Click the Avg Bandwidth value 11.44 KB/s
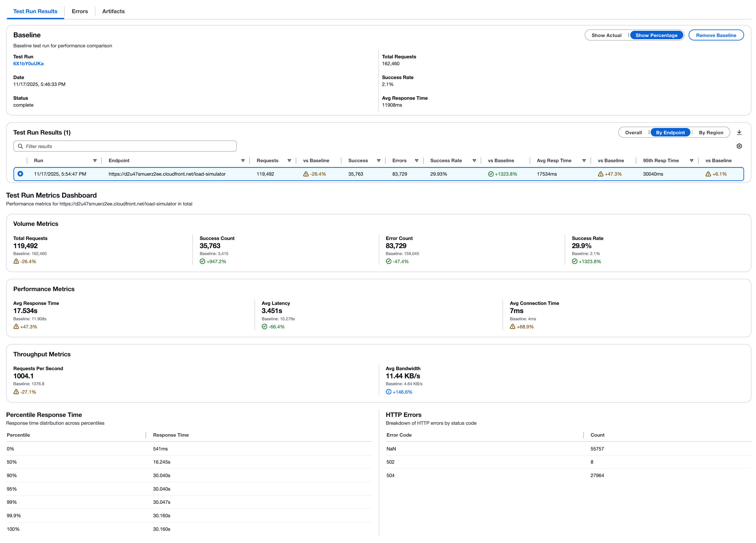Screen dimensions: 756x543 tap(403, 376)
